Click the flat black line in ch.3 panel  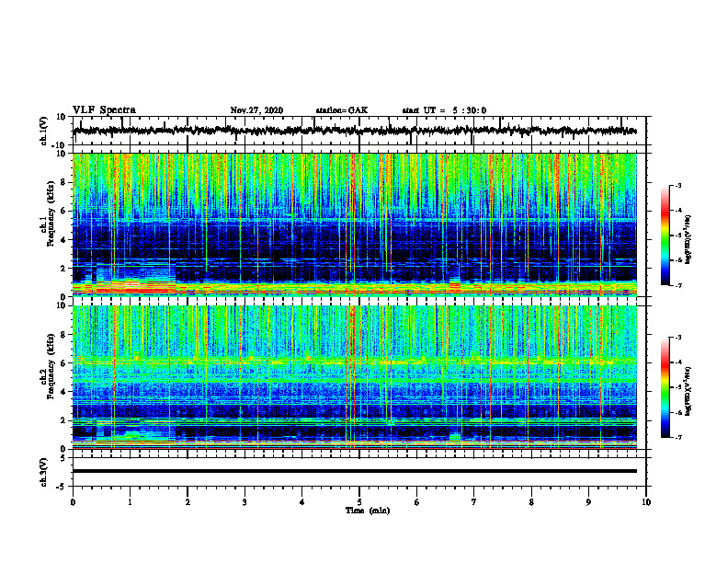coord(355,471)
